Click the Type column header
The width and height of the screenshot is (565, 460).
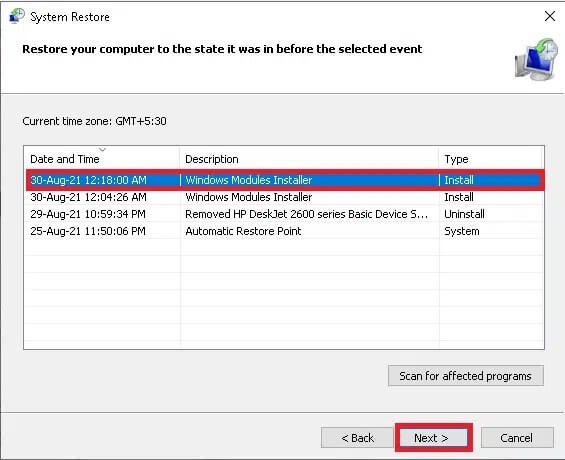[491, 159]
